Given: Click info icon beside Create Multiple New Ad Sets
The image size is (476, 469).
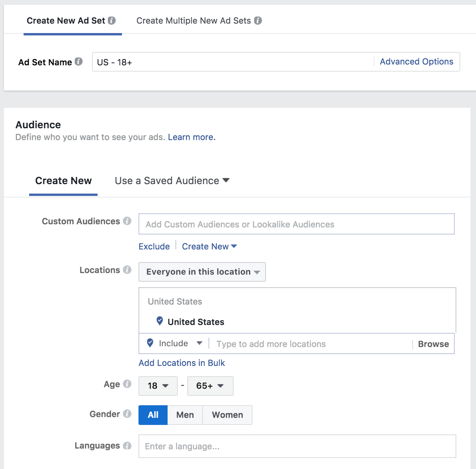Looking at the screenshot, I should pos(258,20).
